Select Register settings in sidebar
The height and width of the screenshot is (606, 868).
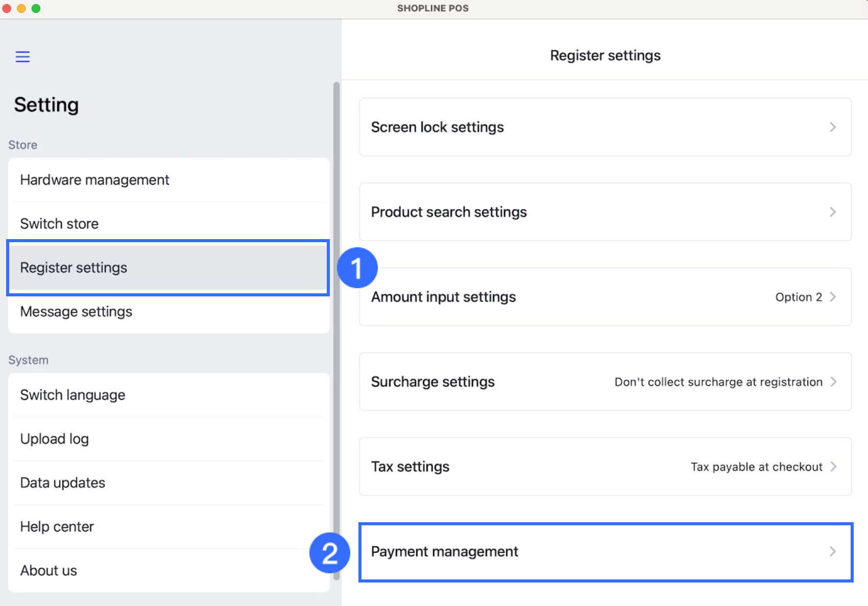pyautogui.click(x=74, y=268)
